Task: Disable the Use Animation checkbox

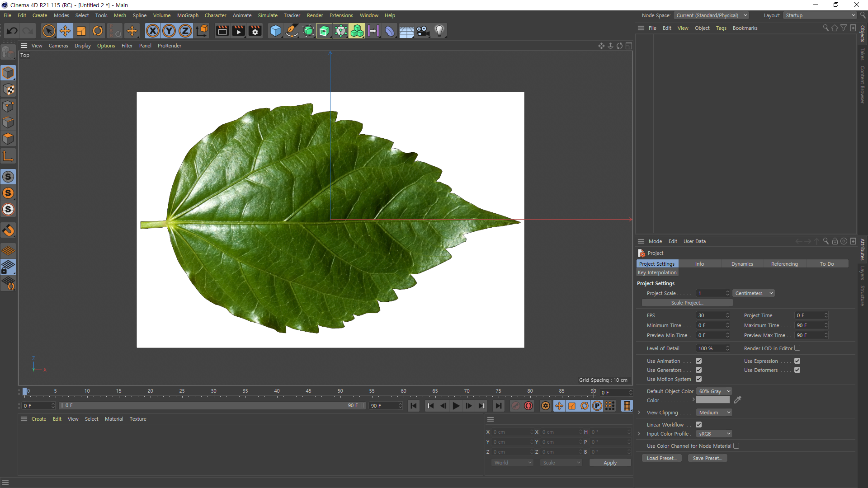Action: click(x=698, y=361)
